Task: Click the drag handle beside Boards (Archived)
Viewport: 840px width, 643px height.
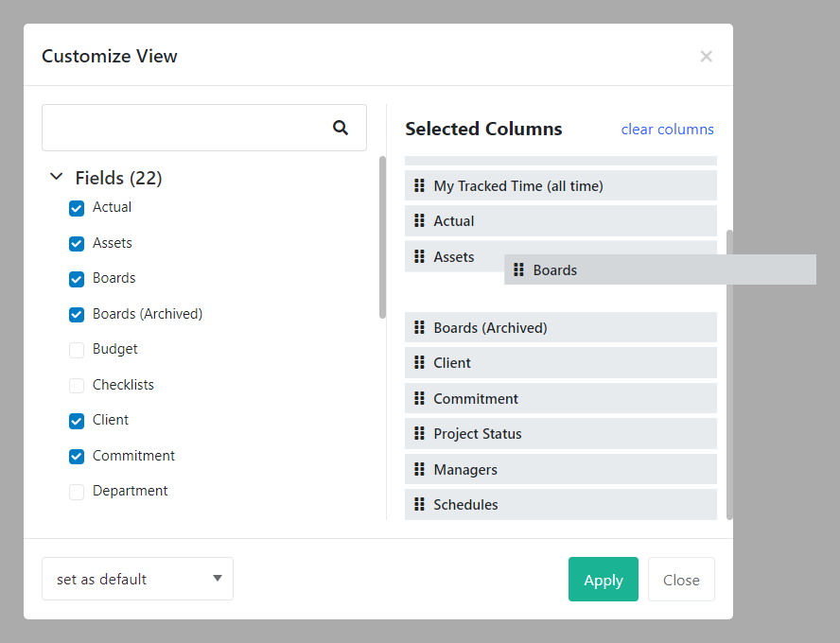Action: (420, 327)
